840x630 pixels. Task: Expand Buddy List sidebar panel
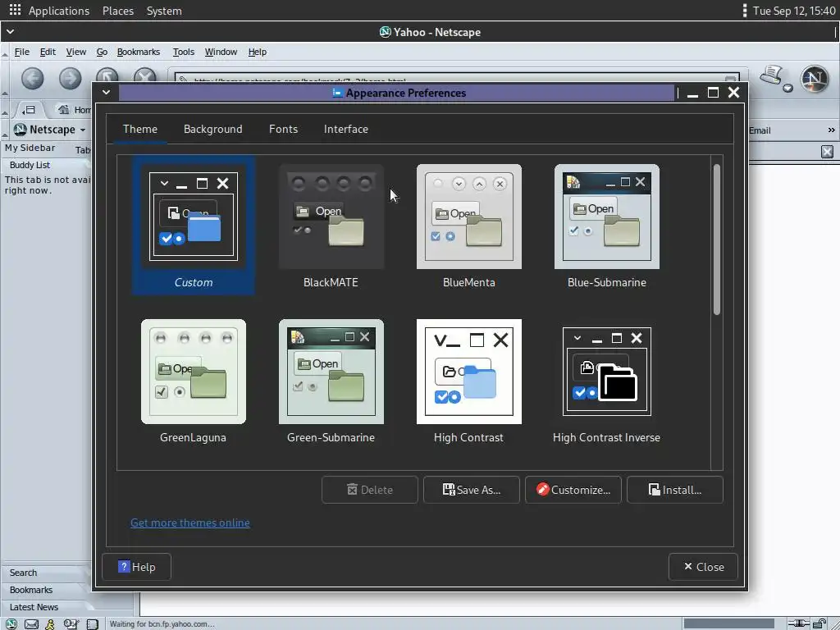click(x=46, y=165)
